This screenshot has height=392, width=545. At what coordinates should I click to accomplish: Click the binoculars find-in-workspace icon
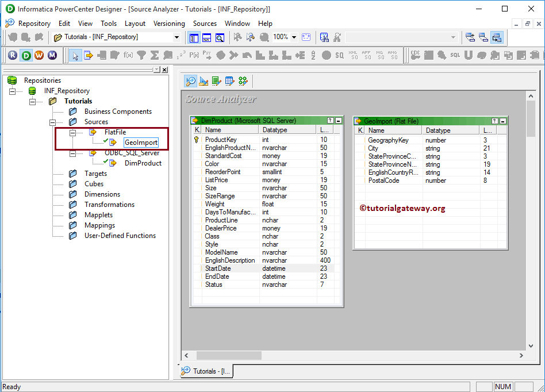click(324, 37)
